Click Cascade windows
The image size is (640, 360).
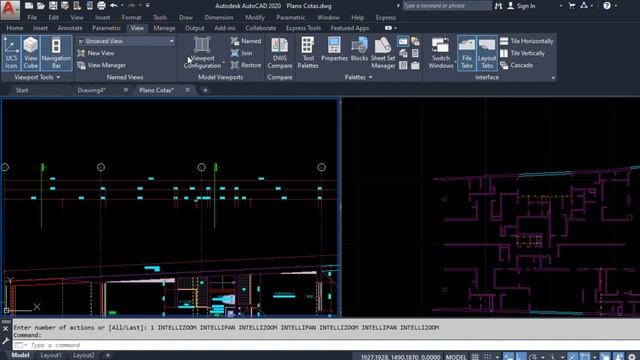tap(517, 65)
